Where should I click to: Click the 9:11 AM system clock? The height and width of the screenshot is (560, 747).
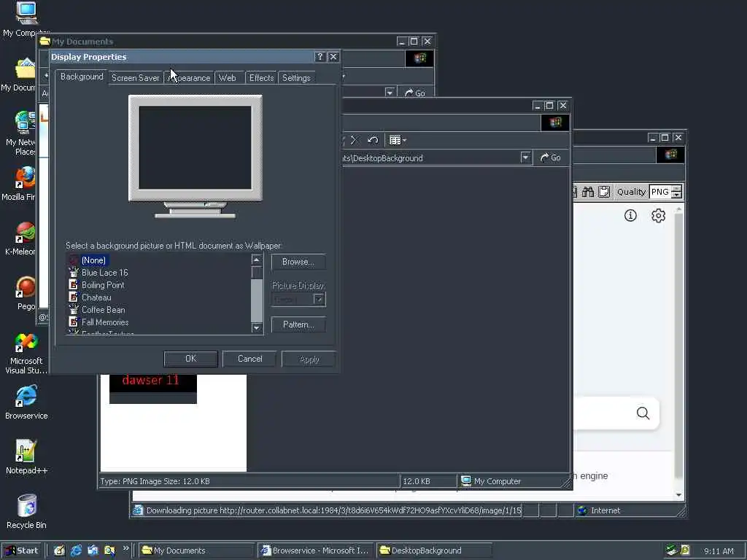[x=719, y=551]
